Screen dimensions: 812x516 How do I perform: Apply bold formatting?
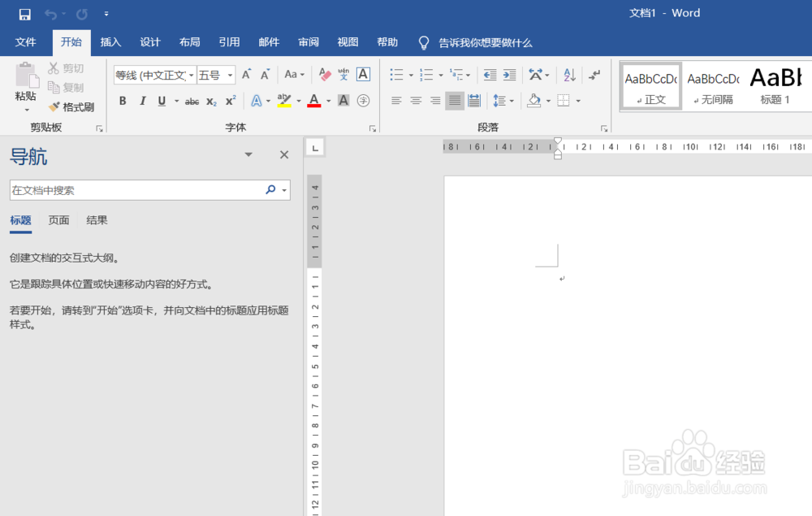122,100
